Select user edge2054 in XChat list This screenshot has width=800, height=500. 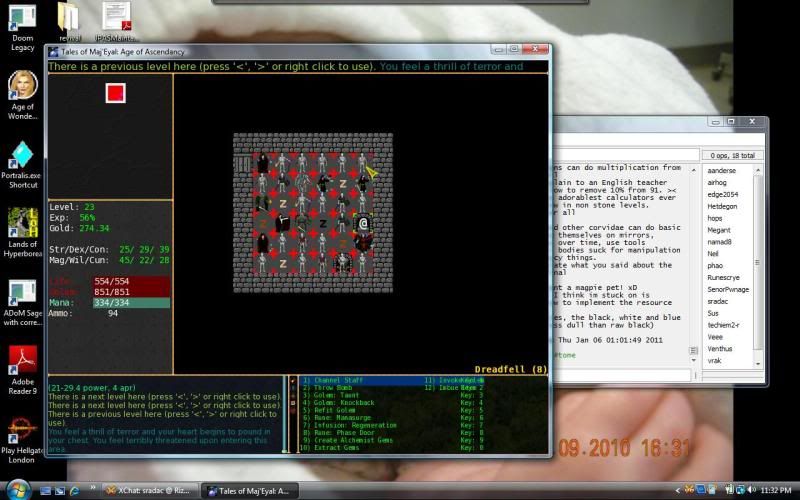tap(722, 194)
